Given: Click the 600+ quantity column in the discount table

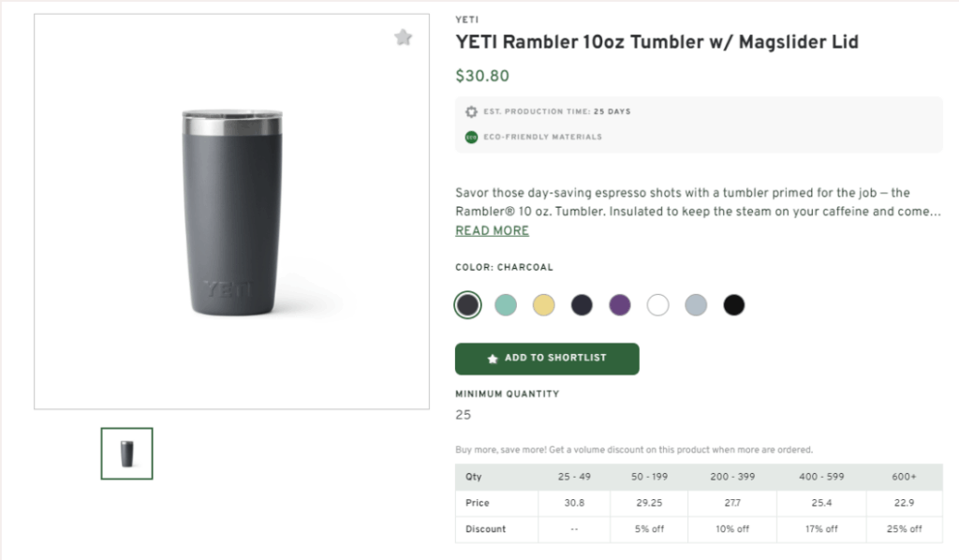Looking at the screenshot, I should coord(903,477).
